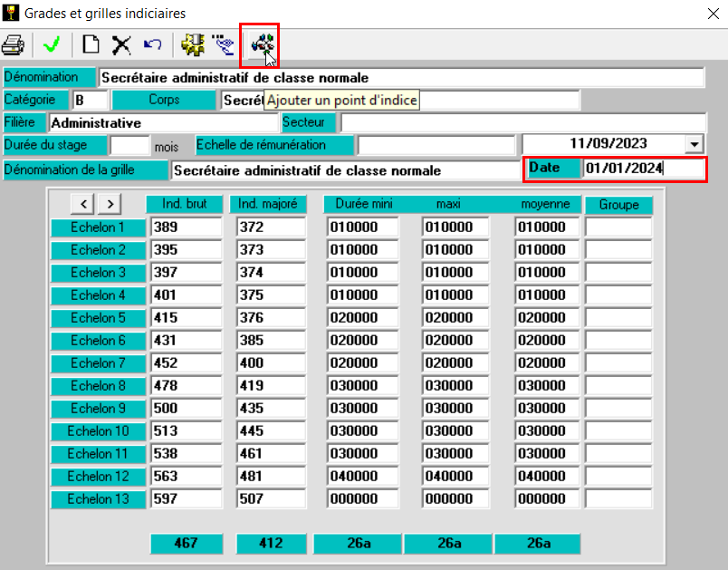Click the yellow gear toolbar icon
The image size is (728, 570).
coord(191,44)
